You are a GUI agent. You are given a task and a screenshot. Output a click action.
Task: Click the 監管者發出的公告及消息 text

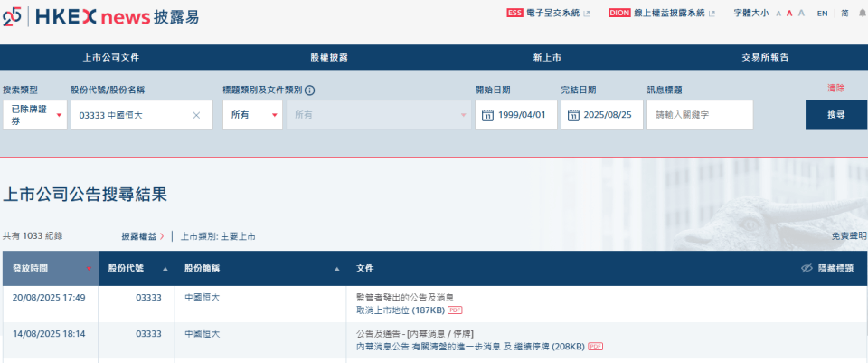405,298
